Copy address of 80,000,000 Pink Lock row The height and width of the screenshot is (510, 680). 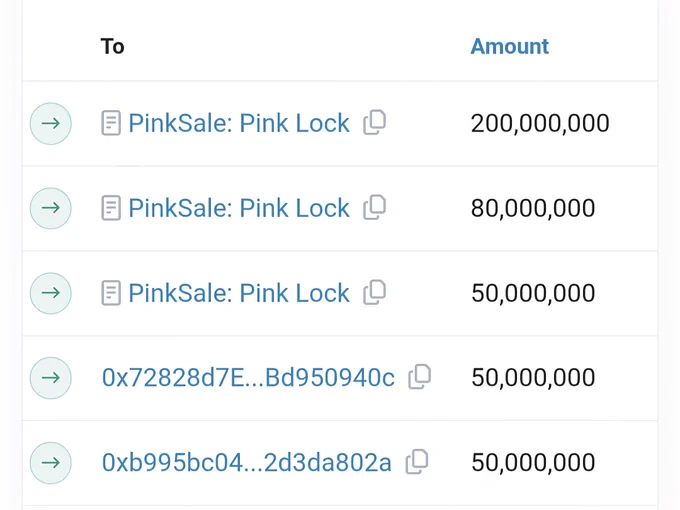374,208
